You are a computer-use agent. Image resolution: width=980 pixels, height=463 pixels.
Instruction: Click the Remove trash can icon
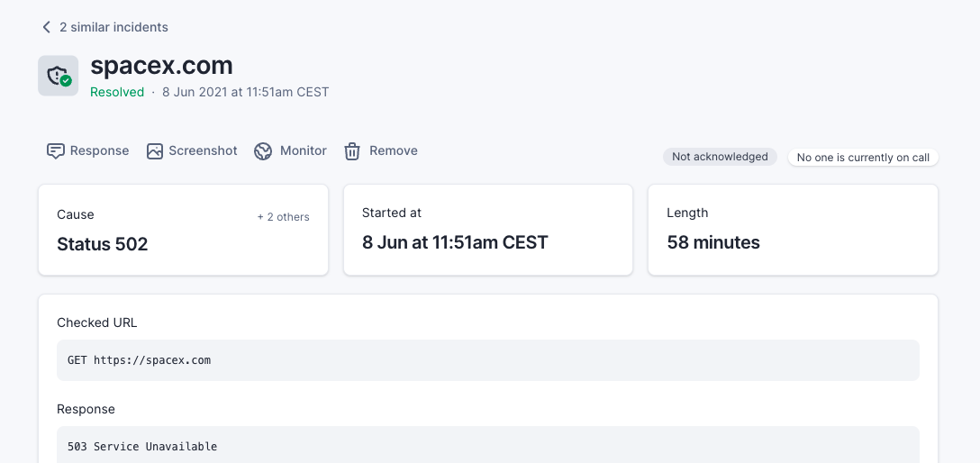[352, 151]
